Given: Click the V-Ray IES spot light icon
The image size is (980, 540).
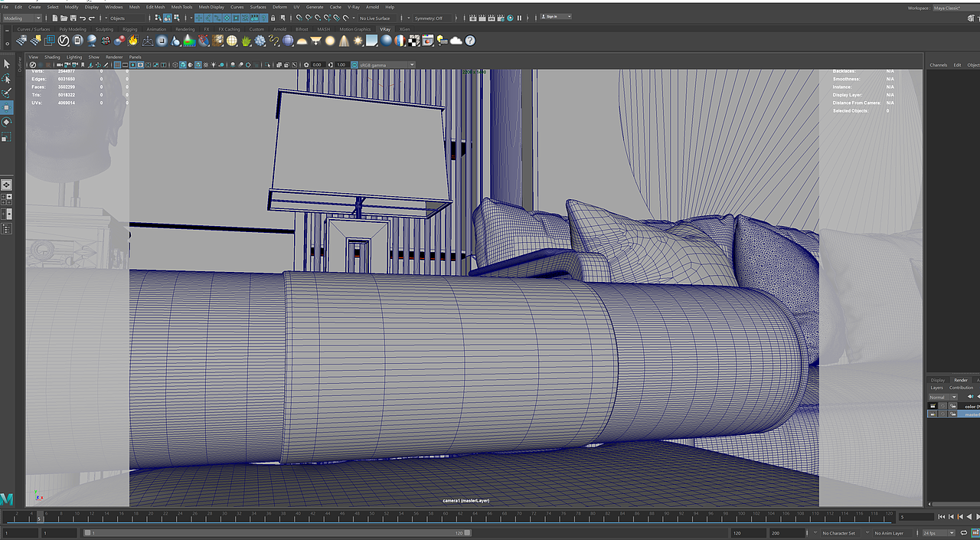Looking at the screenshot, I should tap(344, 40).
